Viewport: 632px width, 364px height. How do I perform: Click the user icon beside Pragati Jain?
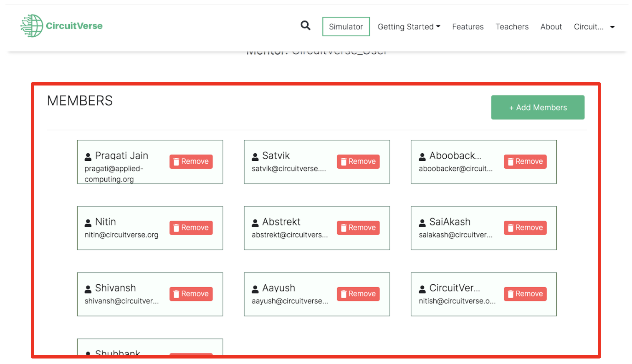88,157
